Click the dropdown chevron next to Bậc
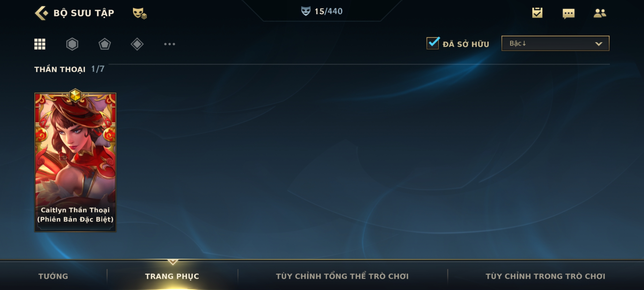 (x=599, y=44)
